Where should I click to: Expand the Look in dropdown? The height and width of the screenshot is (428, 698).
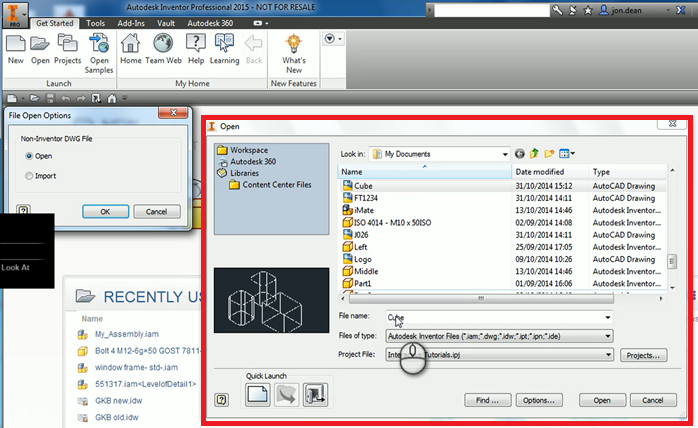pyautogui.click(x=505, y=154)
